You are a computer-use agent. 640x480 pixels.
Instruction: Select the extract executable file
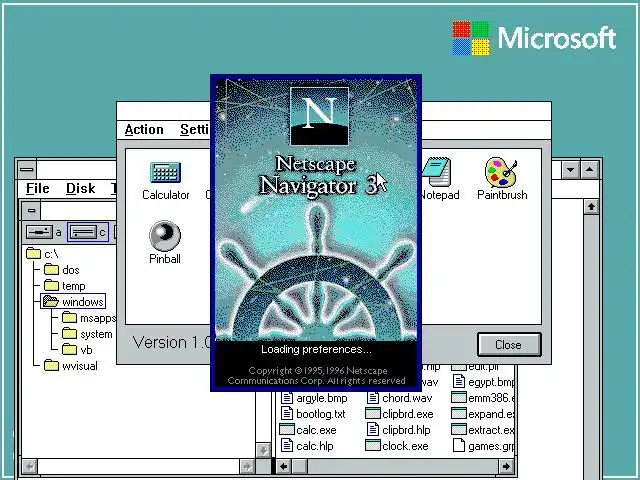coord(483,430)
